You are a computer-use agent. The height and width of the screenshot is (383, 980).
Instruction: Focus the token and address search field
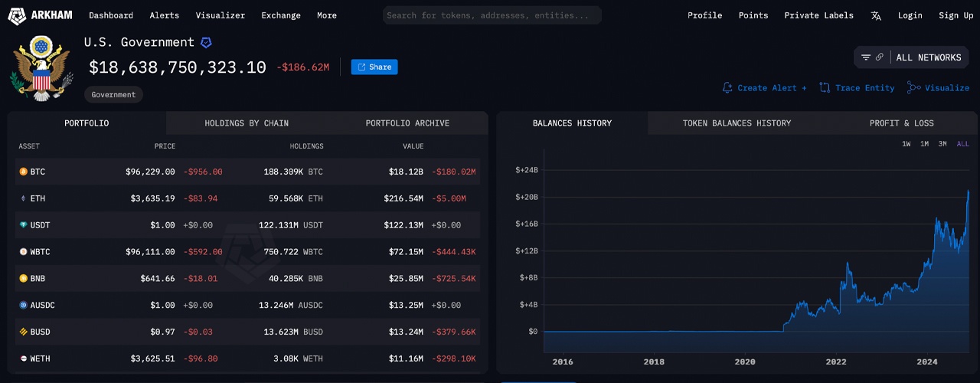coord(492,15)
